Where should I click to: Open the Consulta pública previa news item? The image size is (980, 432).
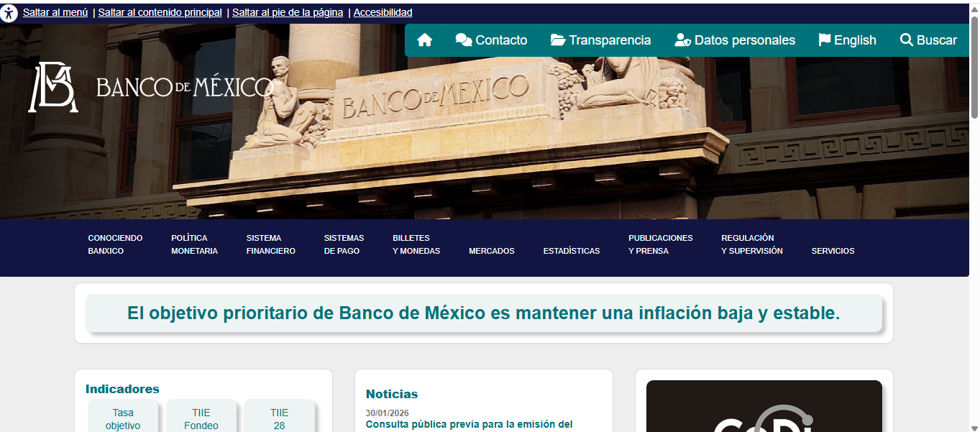coord(469,424)
